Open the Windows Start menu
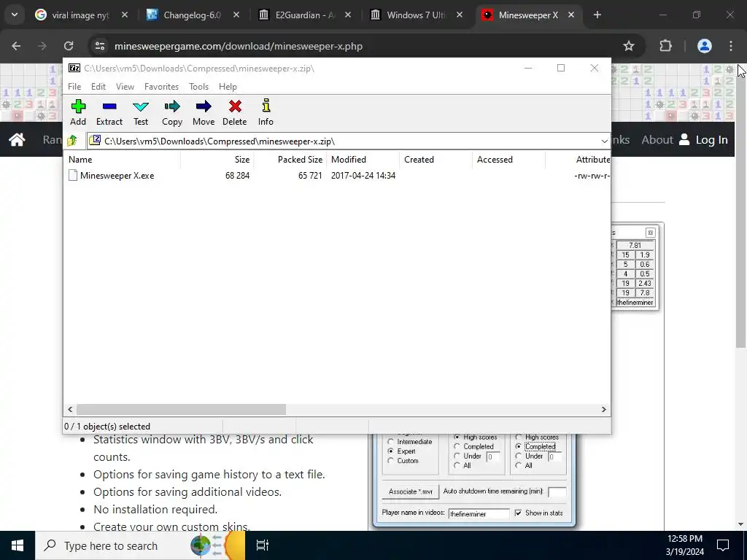This screenshot has width=747, height=560. [x=18, y=545]
